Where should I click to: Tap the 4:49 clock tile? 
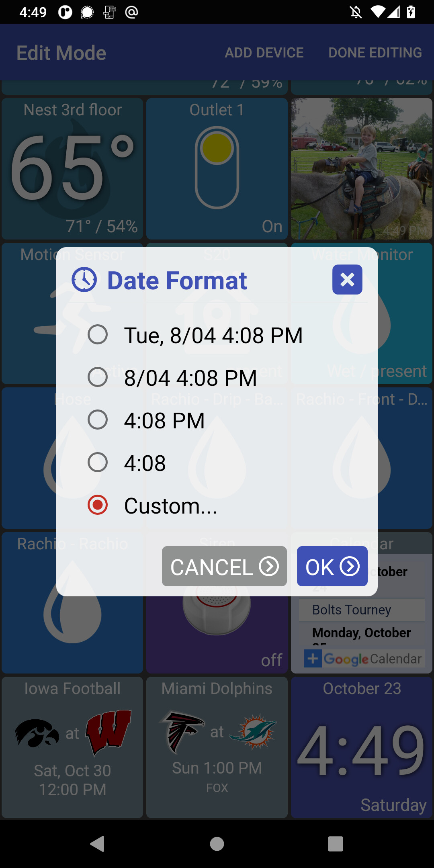click(x=362, y=747)
